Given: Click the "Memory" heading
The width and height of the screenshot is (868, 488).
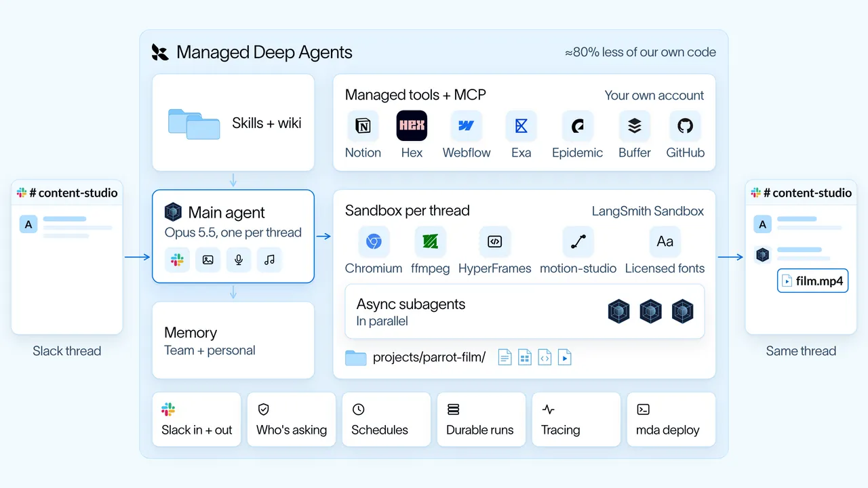Looking at the screenshot, I should pyautogui.click(x=191, y=333).
